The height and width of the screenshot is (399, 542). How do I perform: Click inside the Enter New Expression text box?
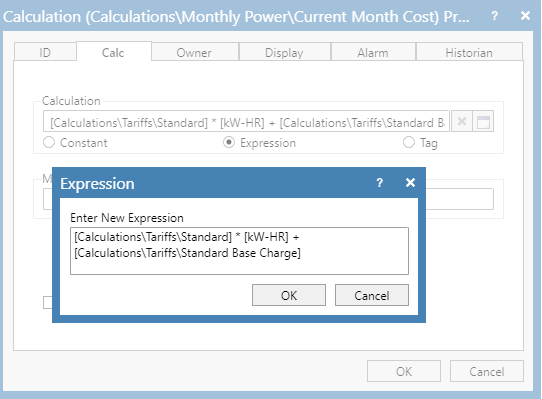(239, 251)
